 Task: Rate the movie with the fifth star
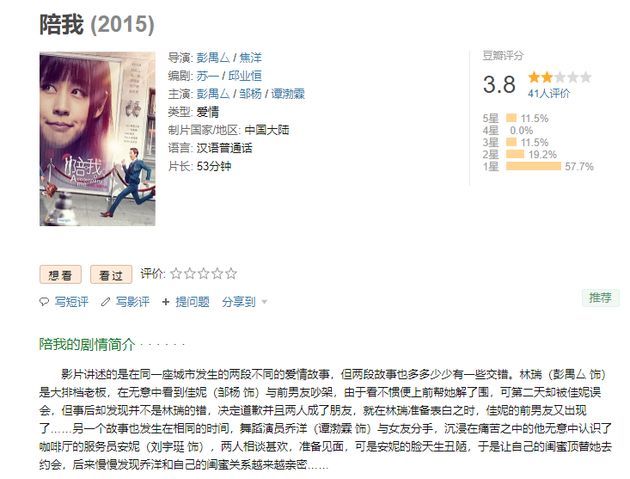[231, 274]
